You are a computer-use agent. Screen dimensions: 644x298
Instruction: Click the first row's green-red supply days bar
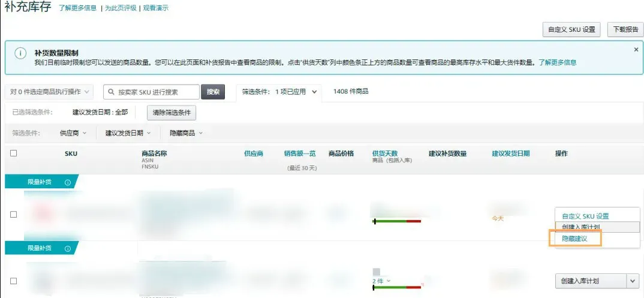pos(397,221)
